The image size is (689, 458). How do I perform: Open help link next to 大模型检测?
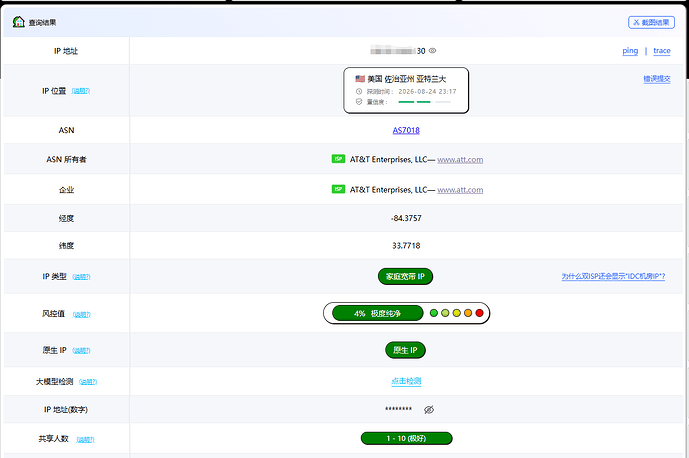click(88, 382)
